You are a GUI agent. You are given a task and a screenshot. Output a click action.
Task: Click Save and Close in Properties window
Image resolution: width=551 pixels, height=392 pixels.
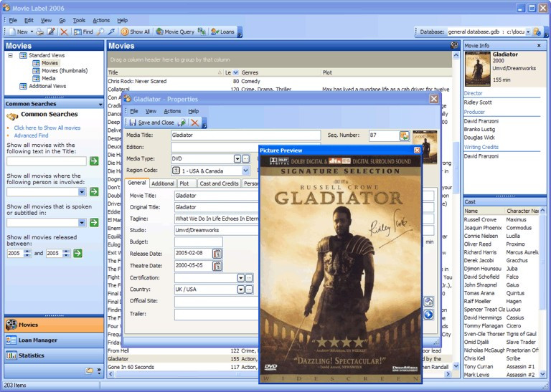pos(151,123)
